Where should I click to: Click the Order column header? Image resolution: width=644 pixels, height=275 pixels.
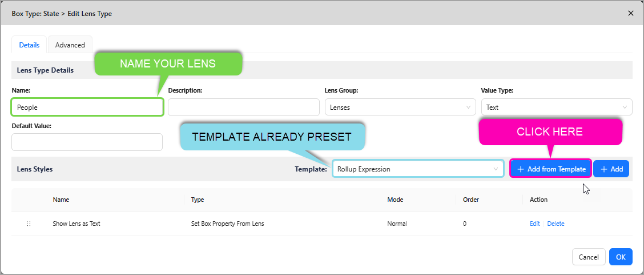click(x=471, y=200)
